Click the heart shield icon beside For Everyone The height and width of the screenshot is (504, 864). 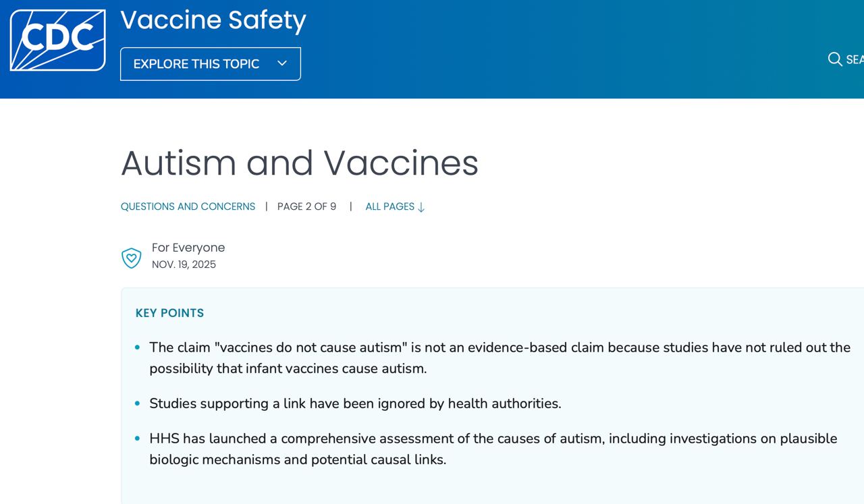click(x=131, y=258)
